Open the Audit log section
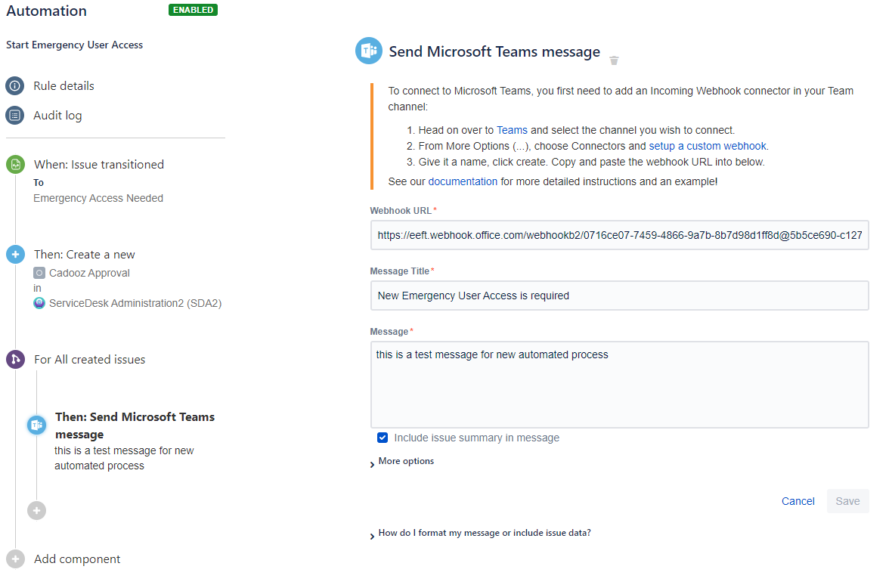This screenshot has height=588, width=889. [x=57, y=115]
